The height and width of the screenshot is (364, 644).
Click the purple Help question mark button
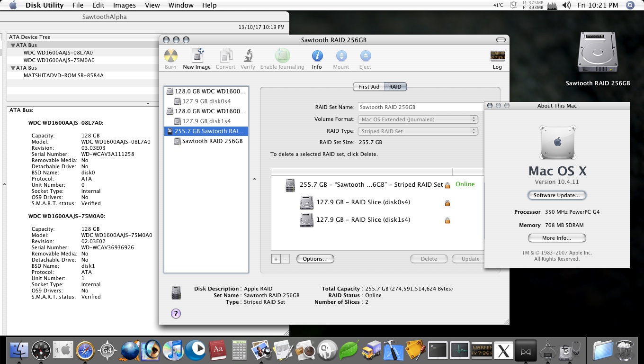click(176, 313)
